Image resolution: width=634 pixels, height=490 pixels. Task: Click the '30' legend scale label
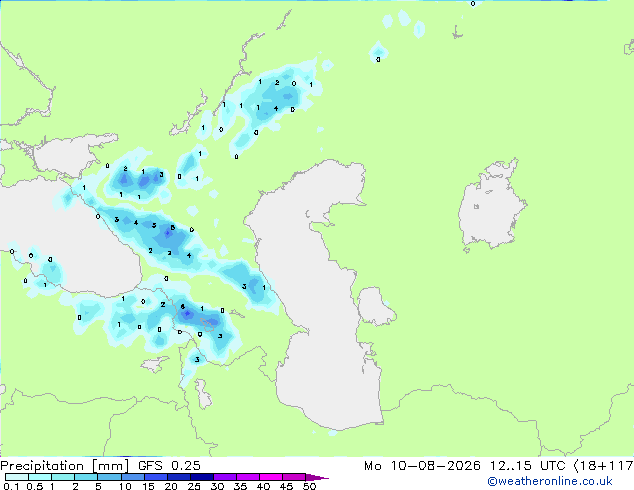coord(217,486)
